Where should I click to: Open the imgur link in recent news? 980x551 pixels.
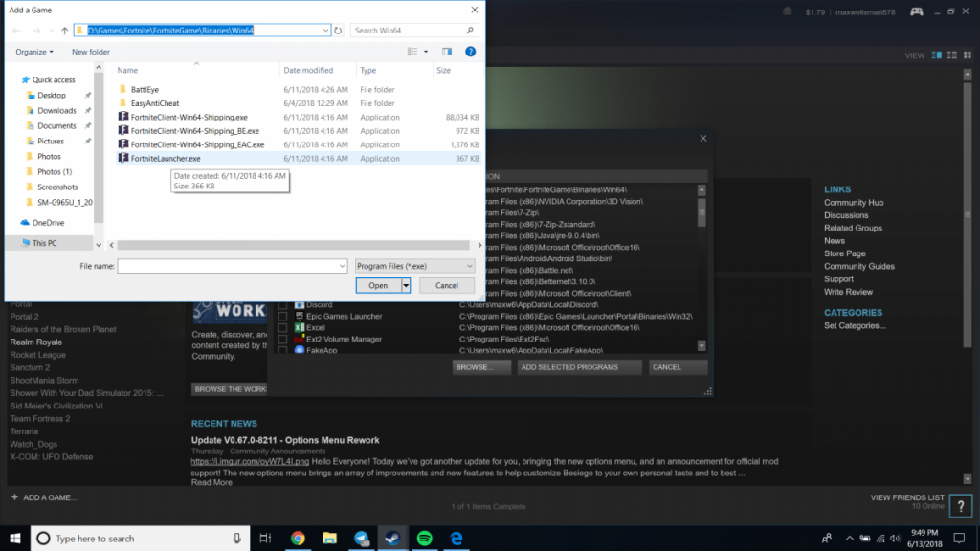coord(250,462)
